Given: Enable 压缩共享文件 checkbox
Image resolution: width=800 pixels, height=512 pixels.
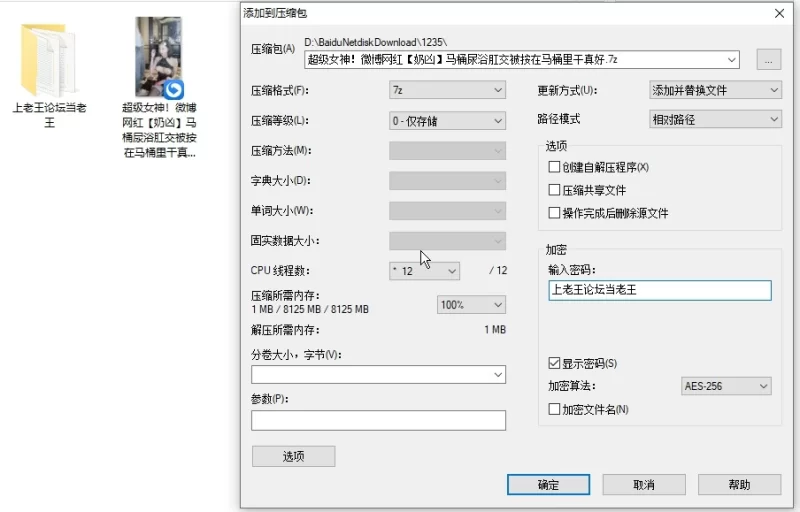Looking at the screenshot, I should (554, 190).
